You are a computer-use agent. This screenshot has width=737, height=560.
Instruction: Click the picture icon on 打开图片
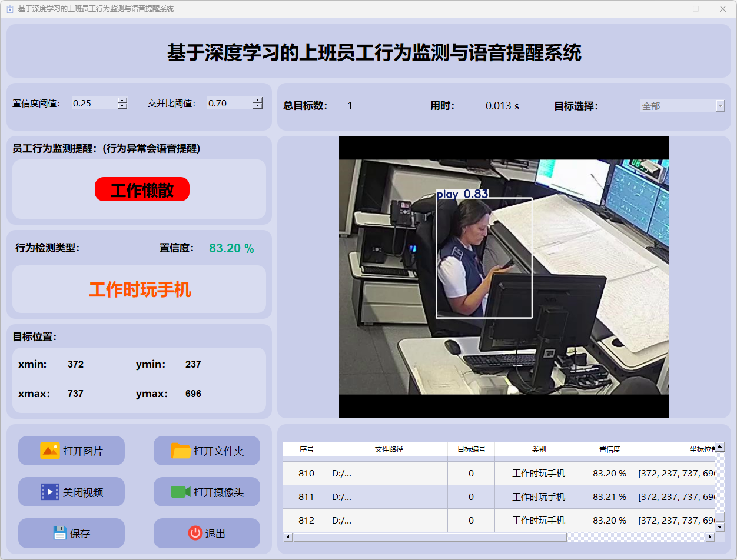tap(49, 451)
